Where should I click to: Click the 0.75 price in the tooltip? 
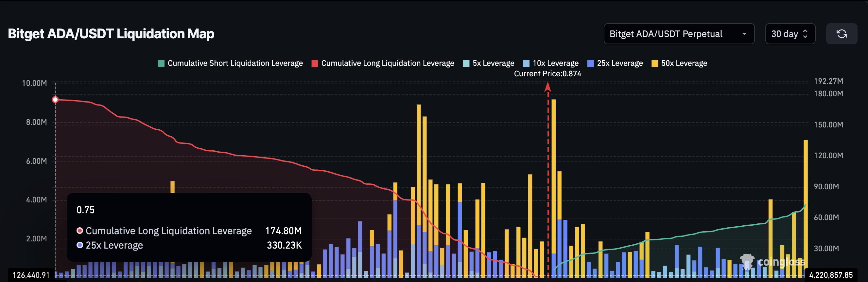[86, 210]
